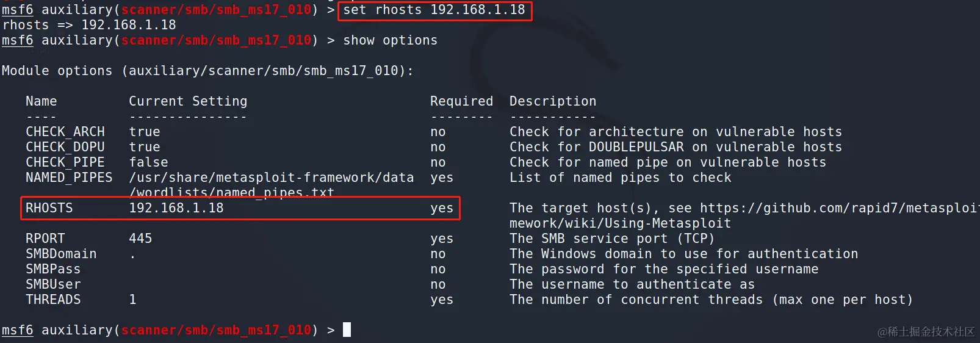Click the "Required" column header
This screenshot has height=343, width=980.
(461, 101)
